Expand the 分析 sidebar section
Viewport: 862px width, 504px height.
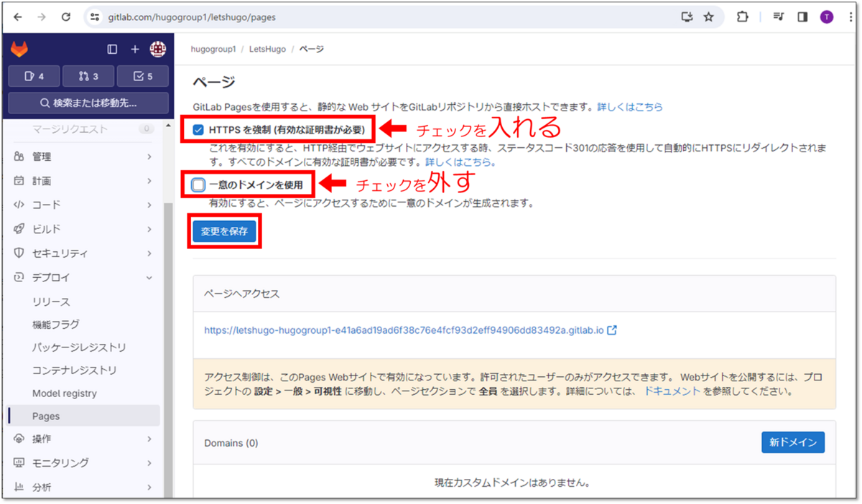click(84, 487)
